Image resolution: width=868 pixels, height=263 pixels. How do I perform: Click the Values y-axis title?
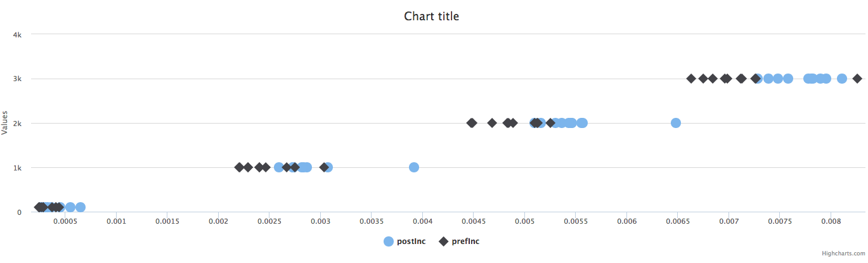(5, 123)
